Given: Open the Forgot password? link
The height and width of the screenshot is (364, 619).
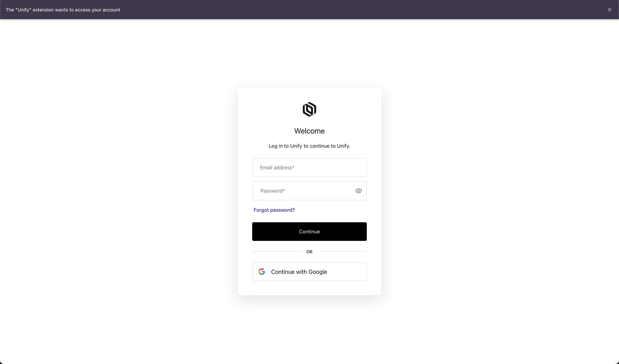Looking at the screenshot, I should pos(274,210).
